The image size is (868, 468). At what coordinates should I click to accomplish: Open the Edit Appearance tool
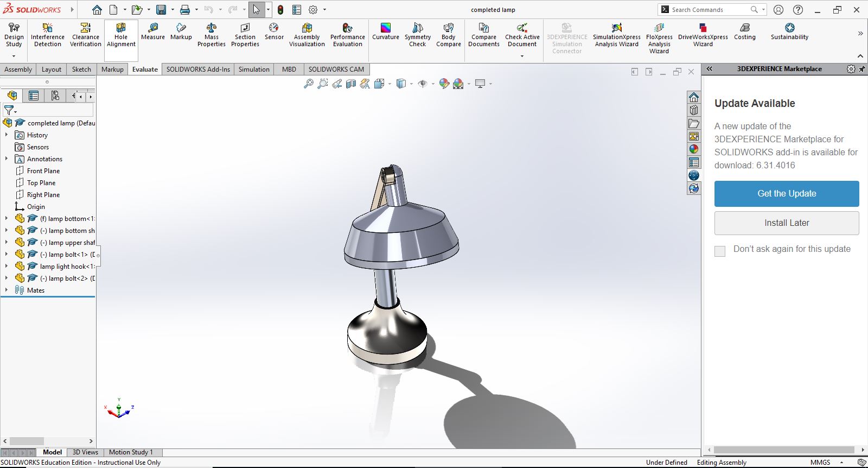click(x=444, y=84)
